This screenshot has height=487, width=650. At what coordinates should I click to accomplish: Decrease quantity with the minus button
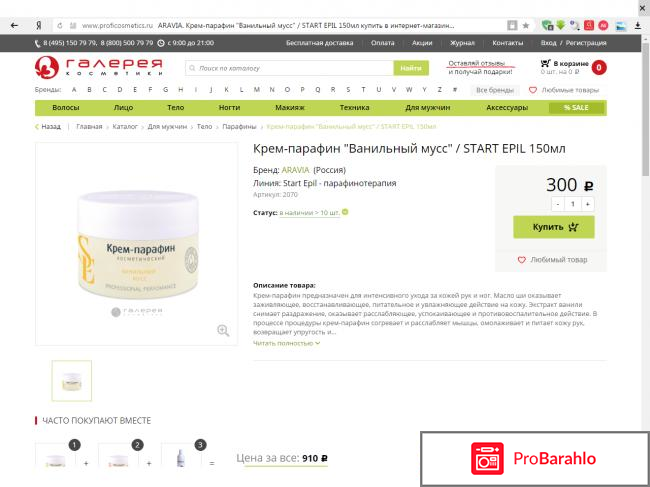(x=558, y=204)
